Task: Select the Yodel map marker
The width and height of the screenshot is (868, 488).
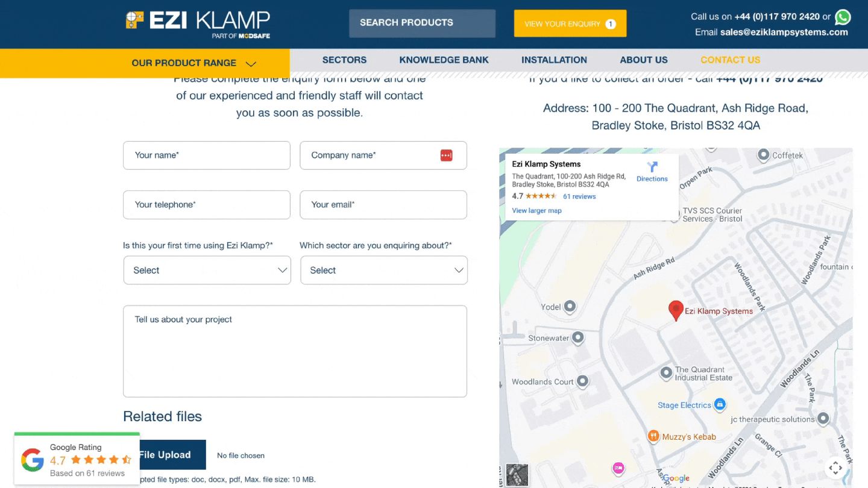Action: pyautogui.click(x=570, y=307)
